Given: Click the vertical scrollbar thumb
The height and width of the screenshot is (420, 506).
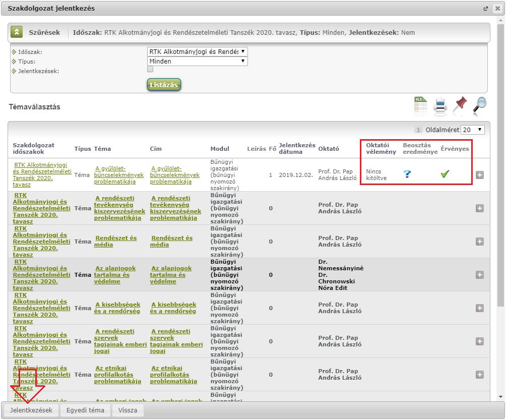Looking at the screenshot, I should [500, 165].
